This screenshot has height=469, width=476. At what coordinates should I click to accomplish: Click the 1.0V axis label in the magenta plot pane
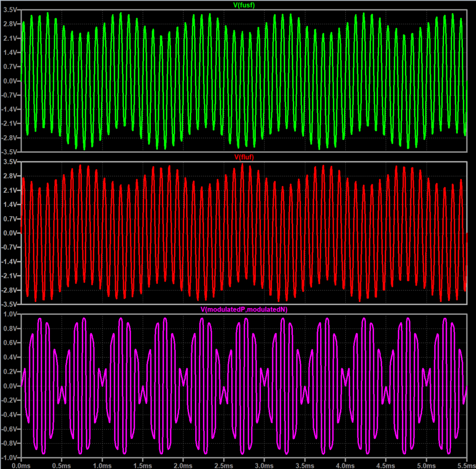[x=10, y=314]
